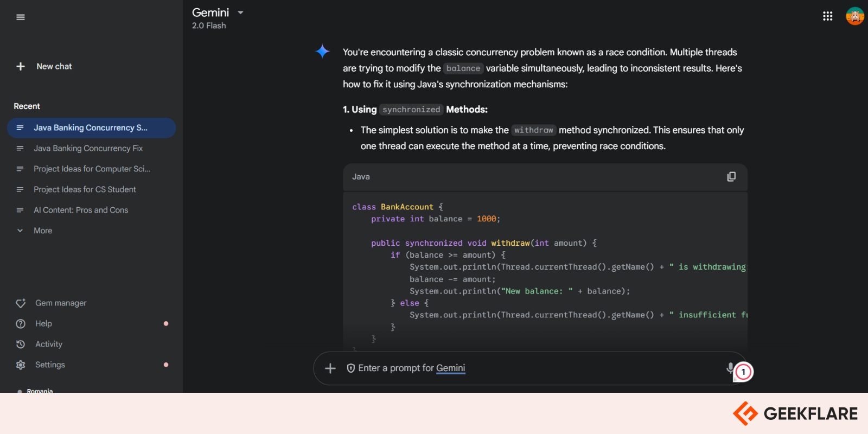868x434 pixels.
Task: Open the account profile avatar
Action: pyautogui.click(x=854, y=16)
